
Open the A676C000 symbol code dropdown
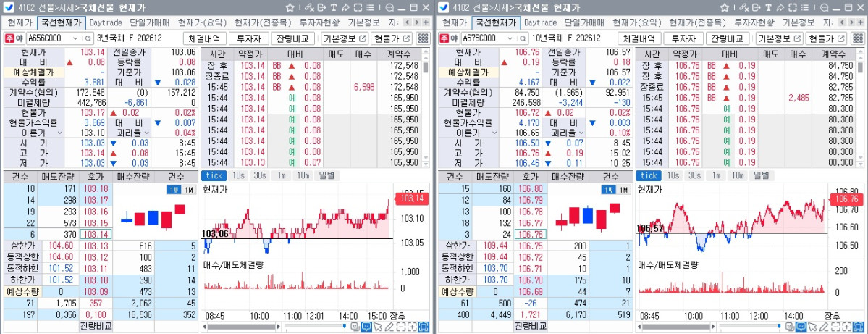pos(510,39)
